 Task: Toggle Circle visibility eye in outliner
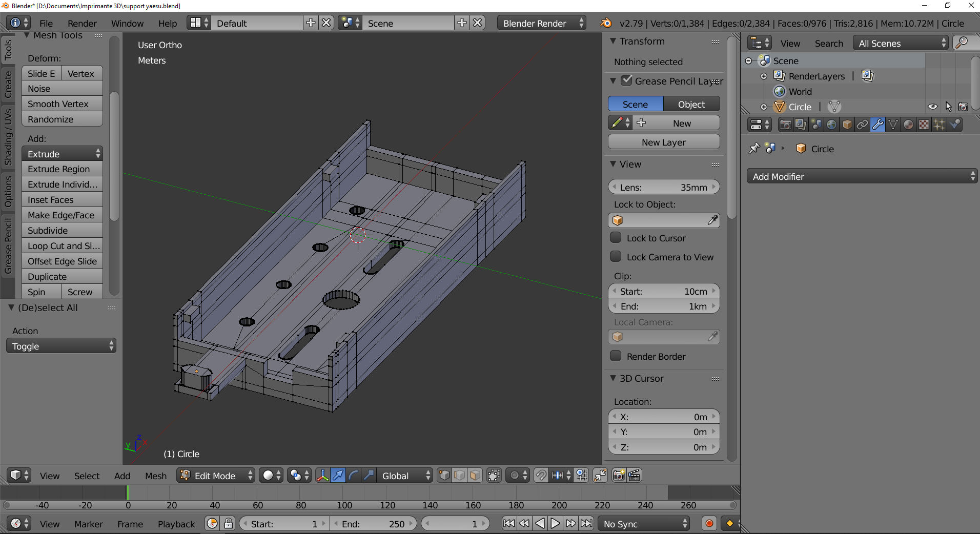[933, 107]
